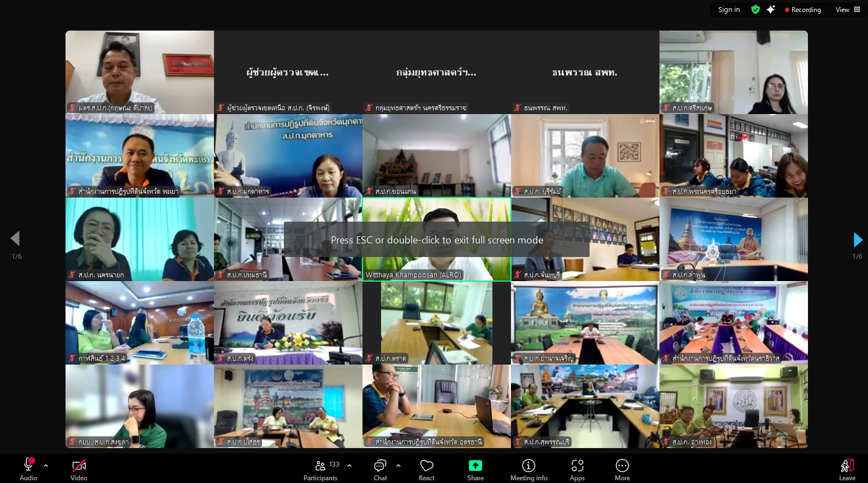Viewport: 868px width, 483px height.
Task: Select the ส.ป.ก.ตราด video tile
Action: [437, 323]
